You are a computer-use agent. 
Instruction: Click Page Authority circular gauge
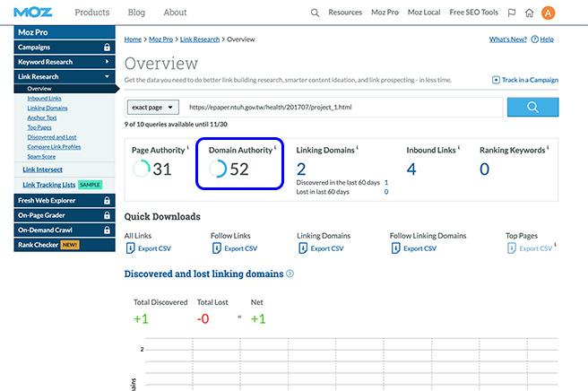(x=142, y=169)
